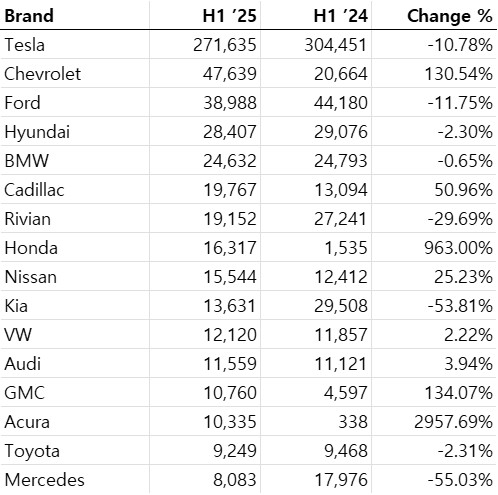Click Audi's H1 '24 value 11,121
This screenshot has width=498, height=495.
(341, 364)
